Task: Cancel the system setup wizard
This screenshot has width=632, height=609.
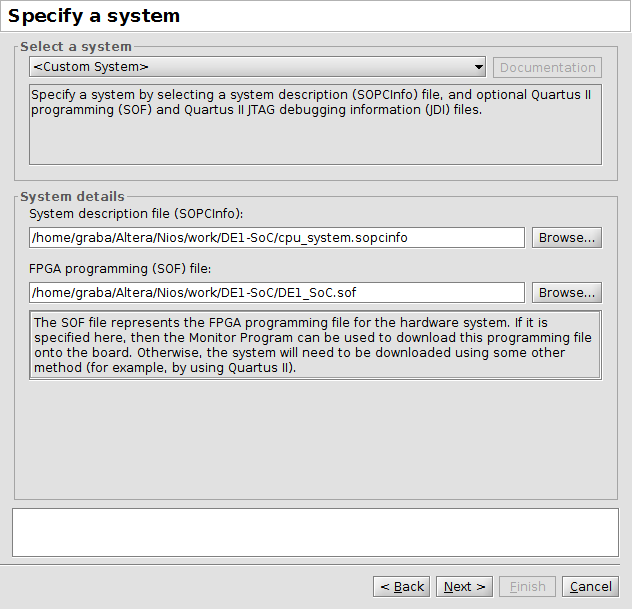Action: tap(590, 586)
